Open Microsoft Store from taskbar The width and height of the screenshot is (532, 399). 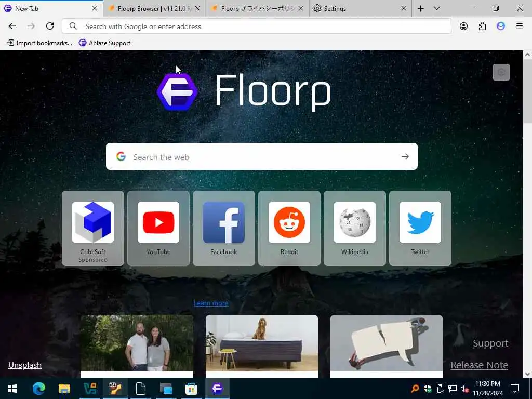(x=191, y=389)
